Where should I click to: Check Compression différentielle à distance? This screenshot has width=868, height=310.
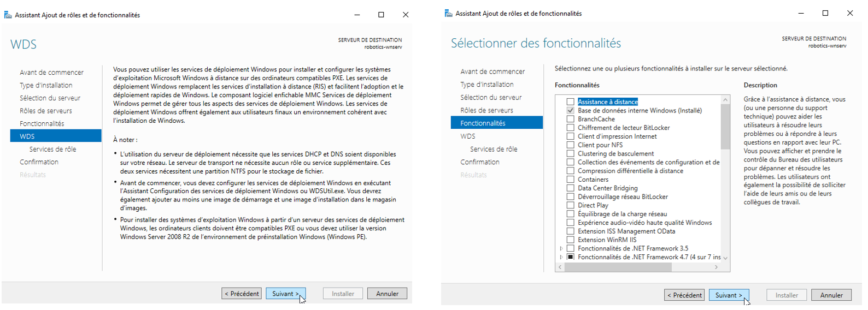(570, 171)
